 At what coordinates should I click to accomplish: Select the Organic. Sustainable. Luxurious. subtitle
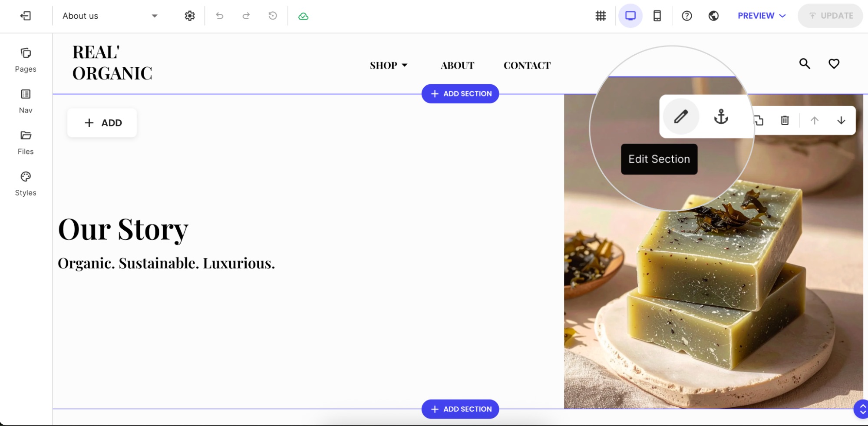(166, 263)
